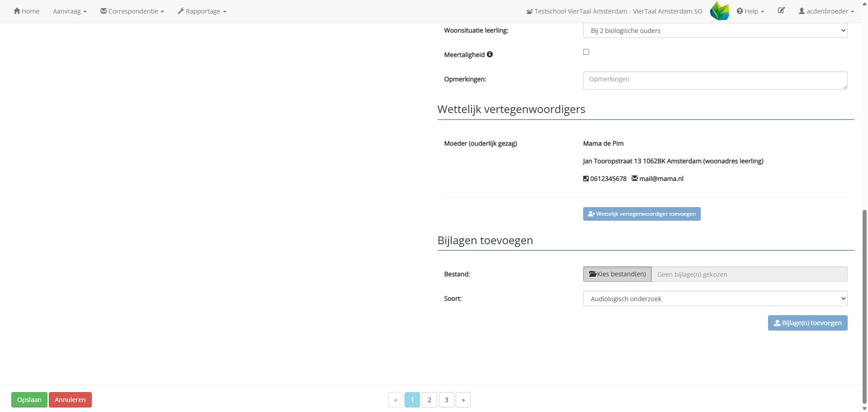The image size is (868, 412).
Task: Go to next page with »
Action: click(x=463, y=400)
